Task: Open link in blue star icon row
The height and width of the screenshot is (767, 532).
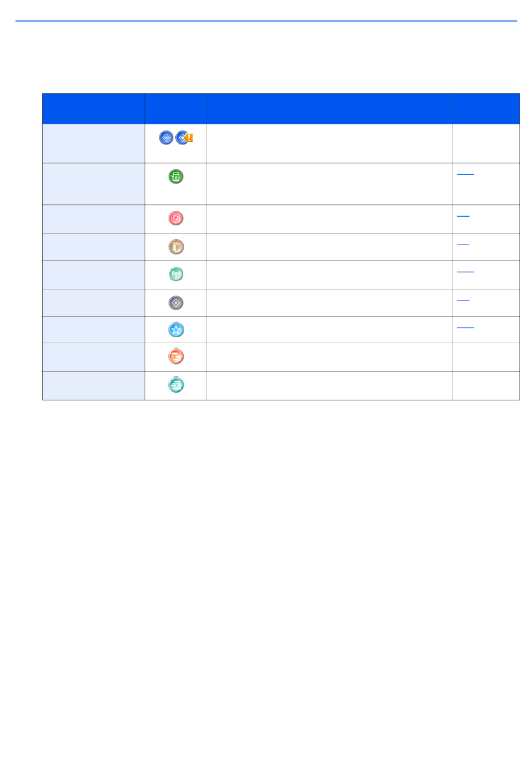Action: (x=465, y=326)
